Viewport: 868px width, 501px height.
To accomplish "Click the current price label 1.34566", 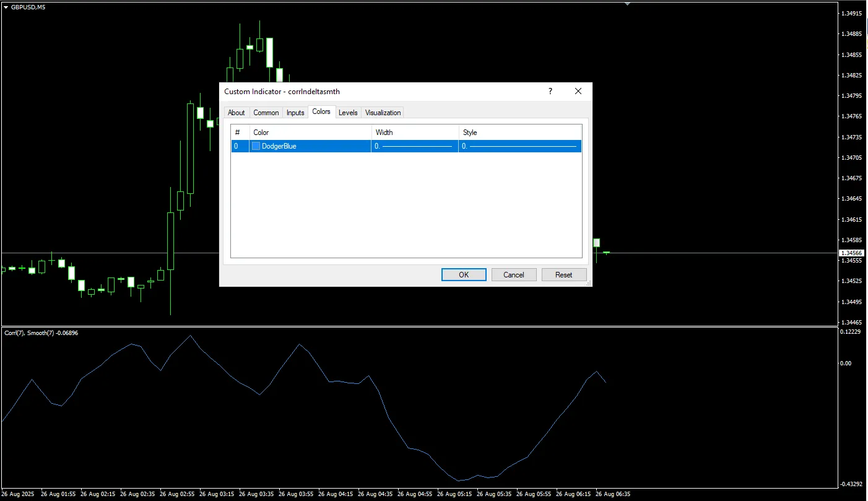I will click(851, 253).
